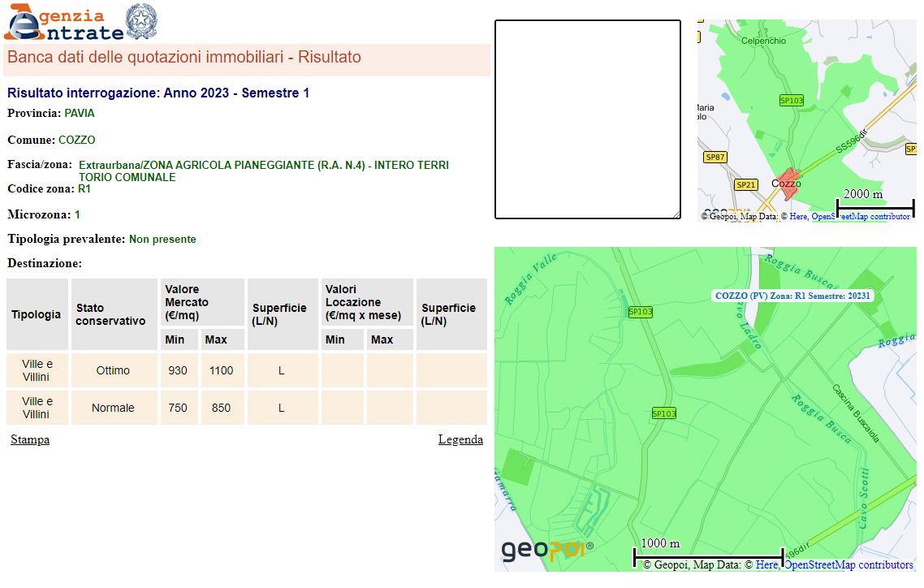
Task: Click the SP103 badge on the overview map
Action: click(x=791, y=101)
